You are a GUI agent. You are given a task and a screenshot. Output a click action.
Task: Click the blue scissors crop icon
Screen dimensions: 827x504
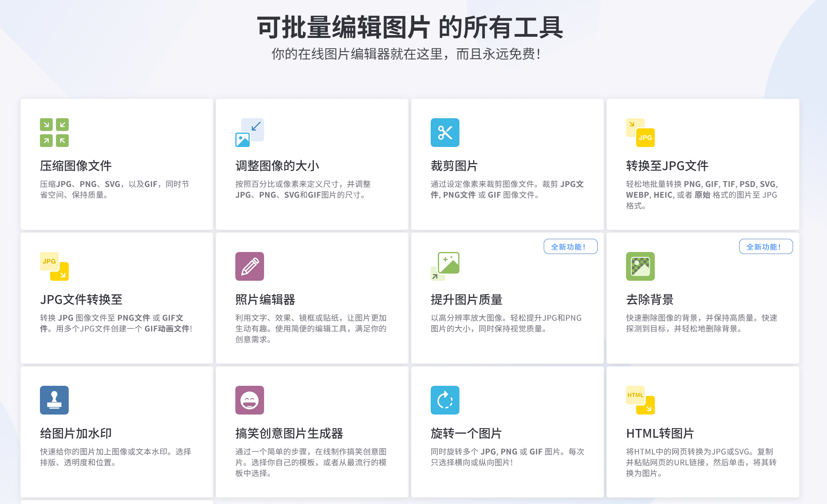(445, 133)
